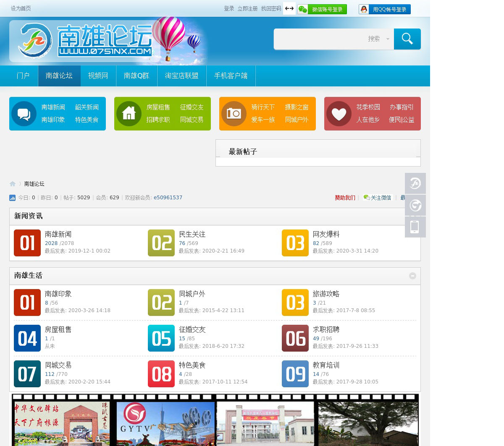504x446 pixels.
Task: Click the width toggle arrows icon
Action: (x=289, y=9)
